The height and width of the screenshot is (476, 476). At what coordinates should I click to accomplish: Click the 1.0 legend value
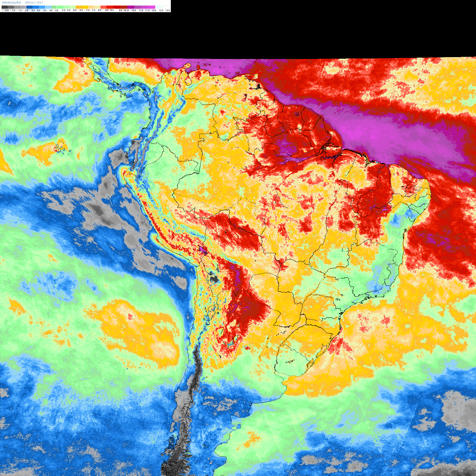[14, 10]
